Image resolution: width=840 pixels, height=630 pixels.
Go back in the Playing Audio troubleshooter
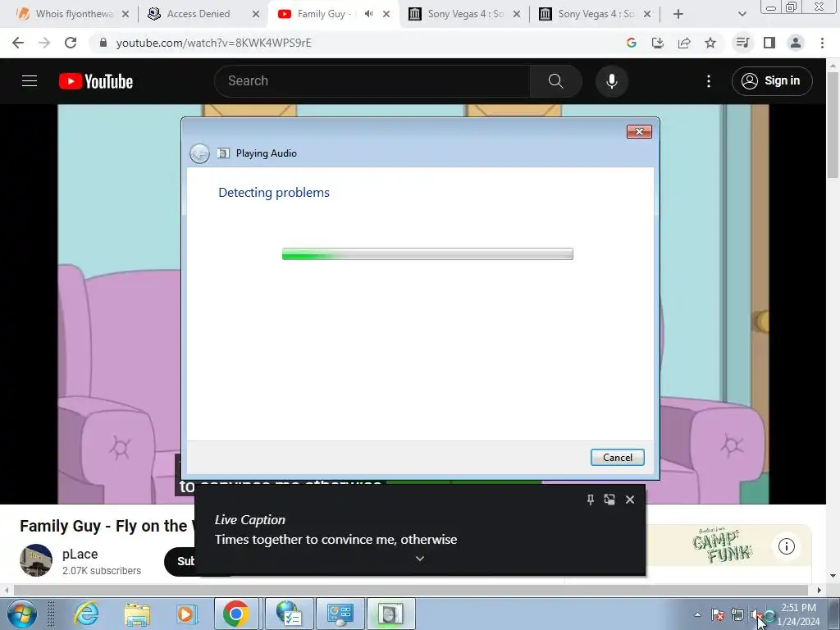point(200,153)
